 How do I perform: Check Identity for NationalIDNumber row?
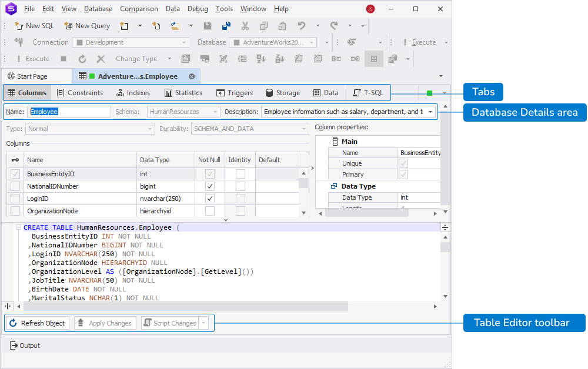click(240, 186)
